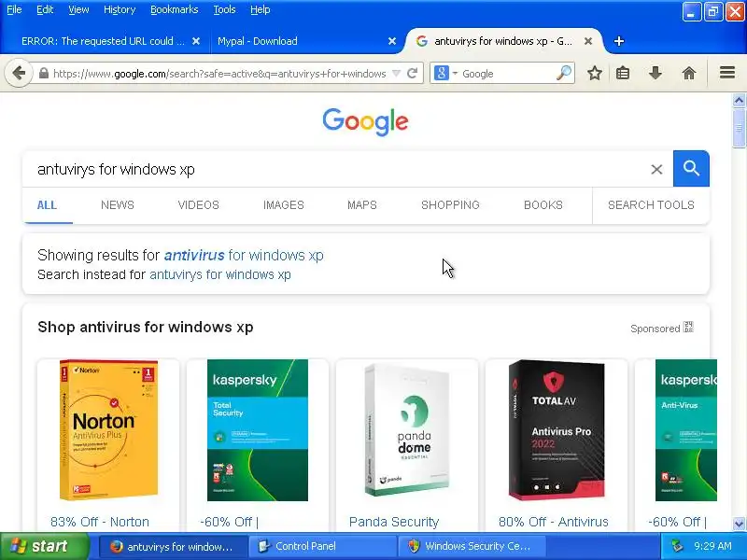This screenshot has height=560, width=747.
Task: Click the magnifier in browser search box
Action: click(564, 74)
